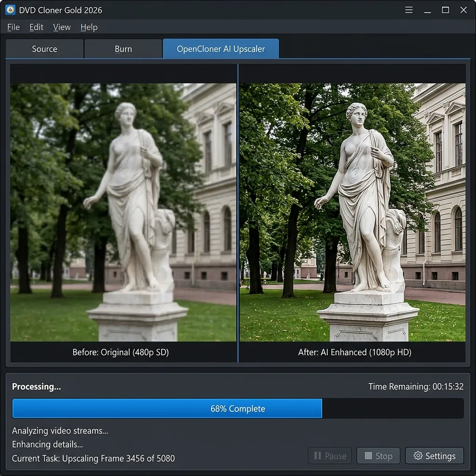
Task: Click the DVD Cloner app icon in title bar
Action: (10, 10)
